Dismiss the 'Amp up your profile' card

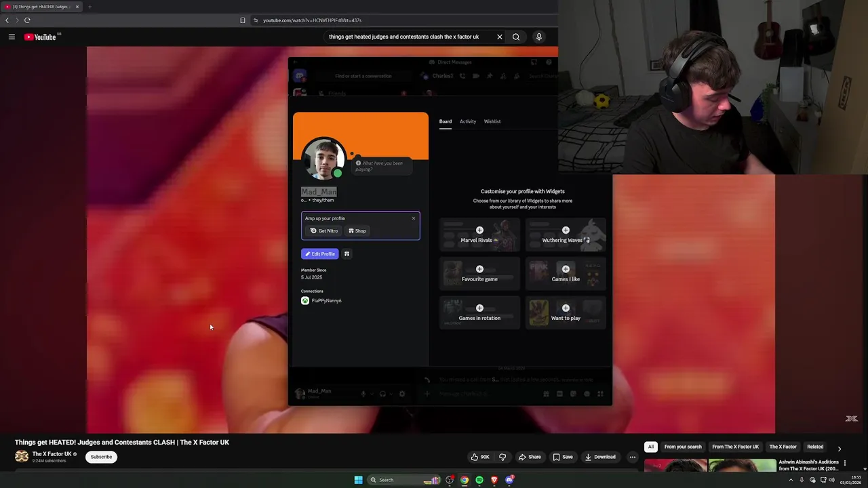click(x=414, y=218)
